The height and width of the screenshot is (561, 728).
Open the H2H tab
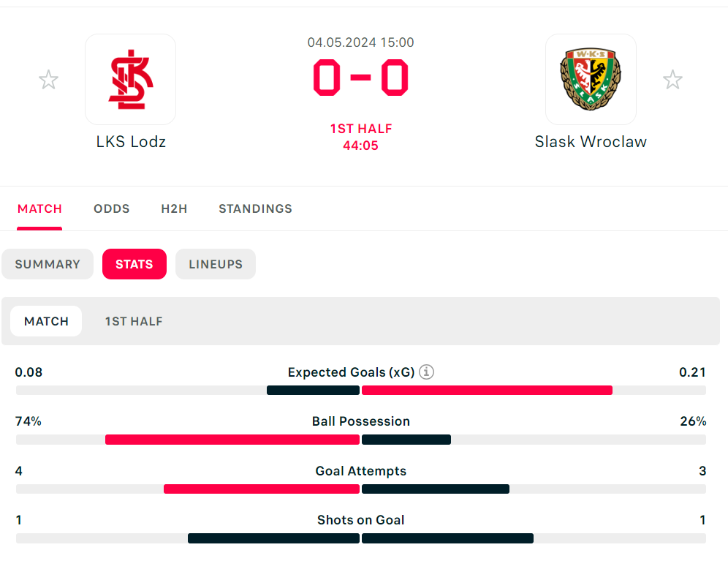pos(174,208)
